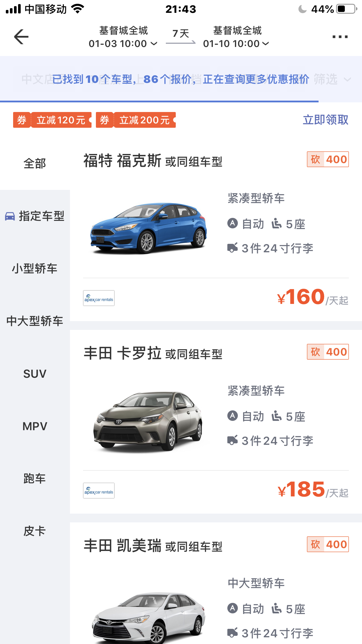The width and height of the screenshot is (362, 644).
Task: Tap the car icon beside 指定车型
Action: [x=10, y=216]
